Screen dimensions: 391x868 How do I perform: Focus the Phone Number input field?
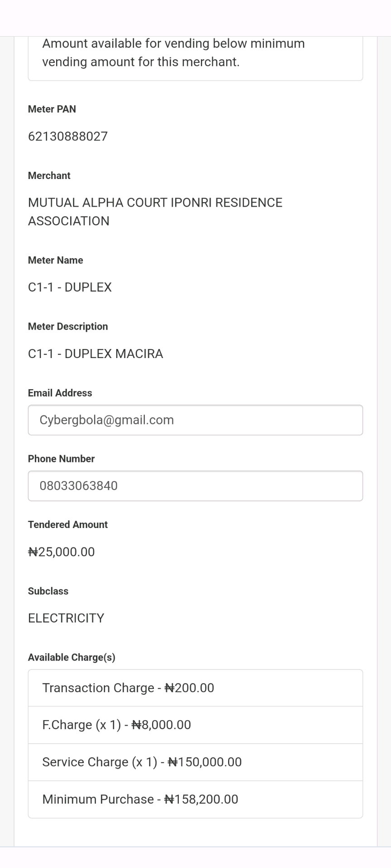coord(195,486)
